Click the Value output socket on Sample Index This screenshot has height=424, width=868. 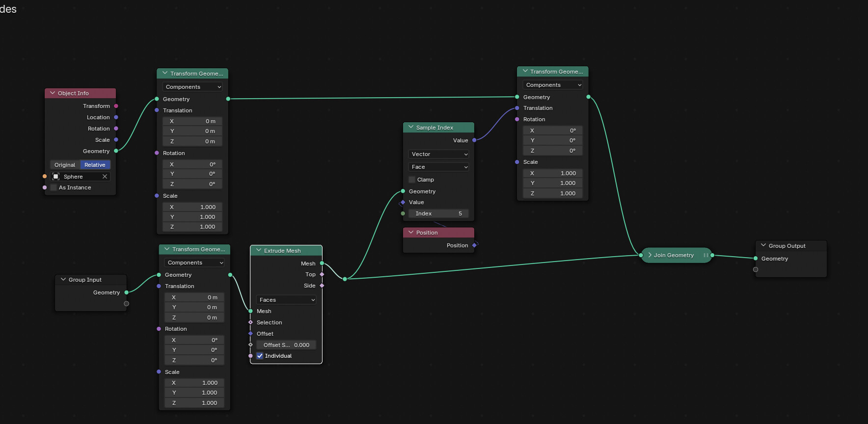[x=474, y=140]
